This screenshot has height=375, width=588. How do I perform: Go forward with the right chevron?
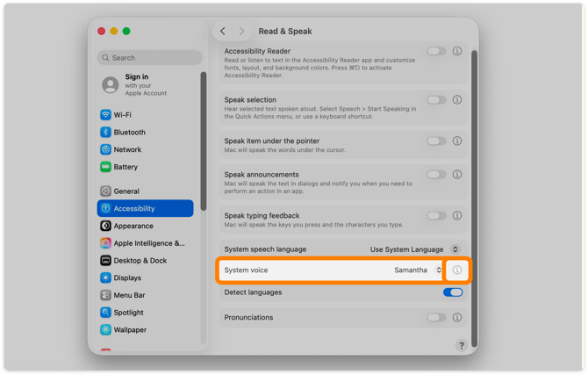242,31
